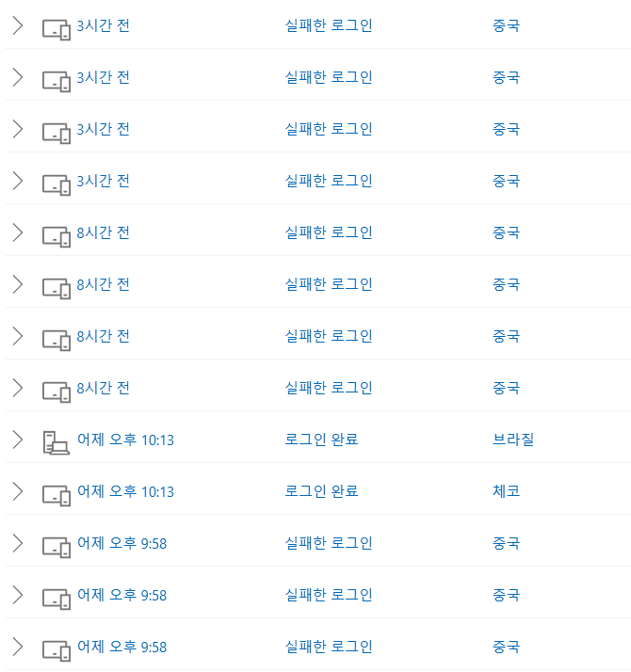Viewport: 631px width, 672px height.
Task: Click 로그인 완료 in the 브라질 row
Action: coord(321,440)
